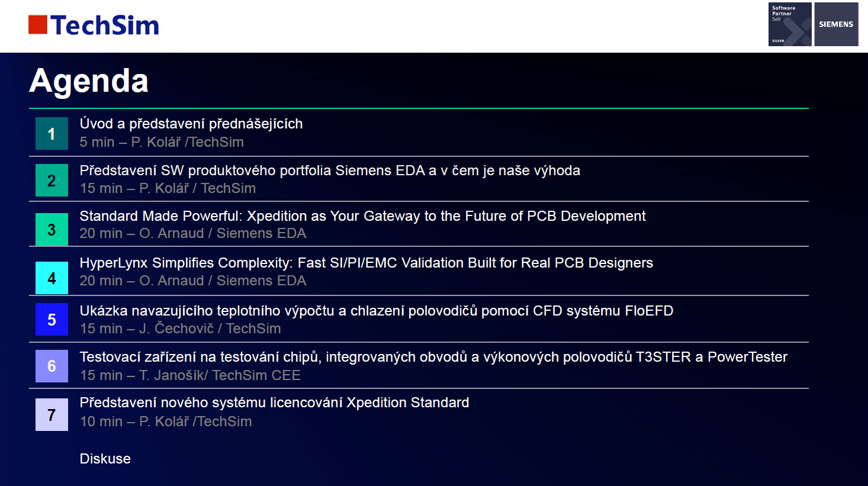This screenshot has height=486, width=868.
Task: Click the Agenda heading
Action: coord(89,81)
